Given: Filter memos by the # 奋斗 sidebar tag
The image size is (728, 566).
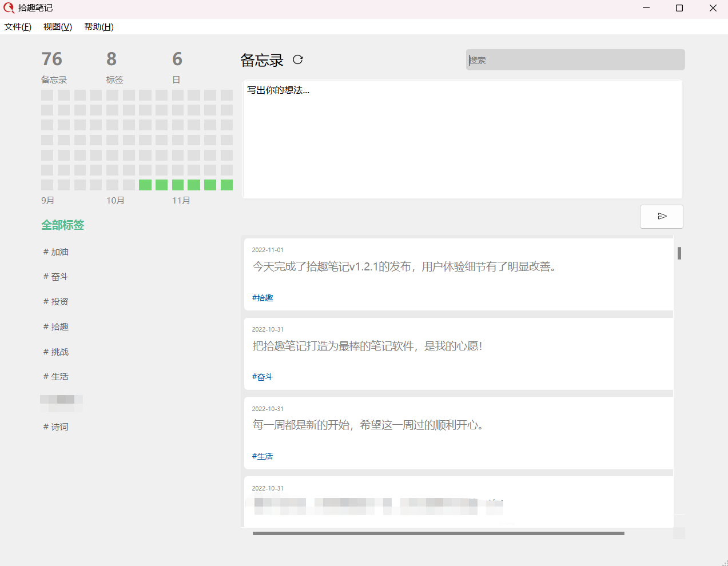Looking at the screenshot, I should click(x=56, y=277).
